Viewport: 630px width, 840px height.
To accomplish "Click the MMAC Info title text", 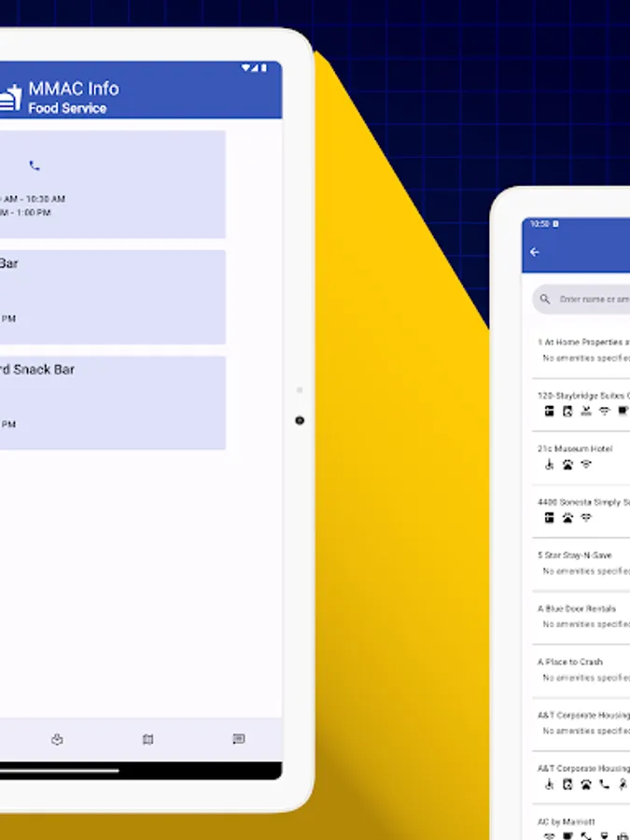I will click(x=74, y=89).
